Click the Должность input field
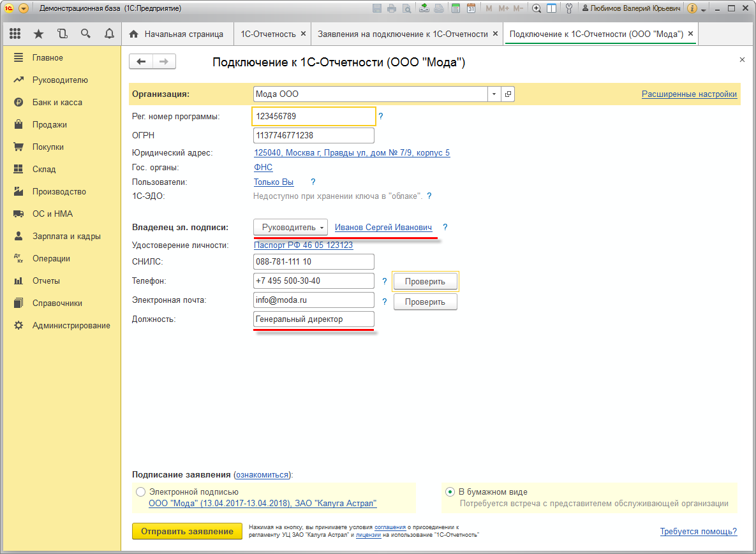Screen dimensions: 756x554 coord(313,319)
